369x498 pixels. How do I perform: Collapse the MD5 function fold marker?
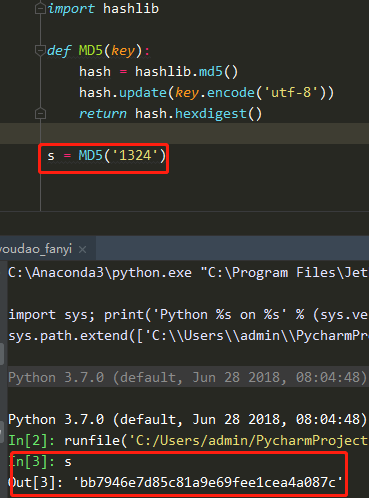pyautogui.click(x=40, y=51)
